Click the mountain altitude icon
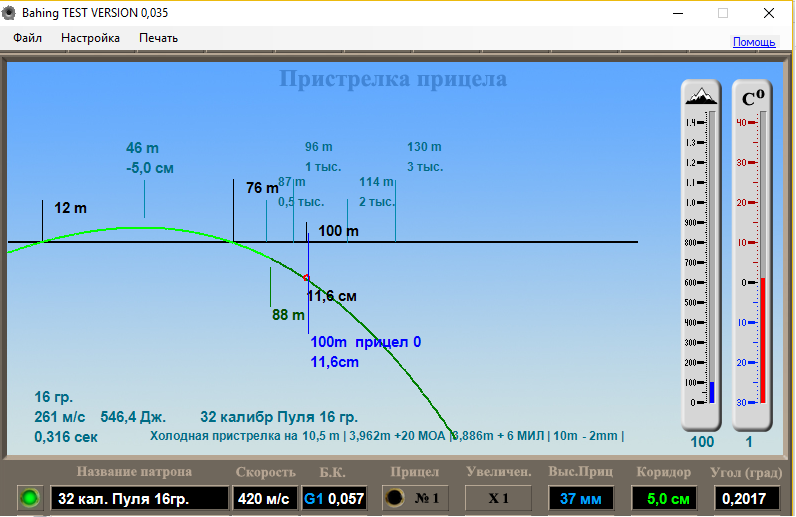The width and height of the screenshot is (796, 517). pyautogui.click(x=700, y=96)
